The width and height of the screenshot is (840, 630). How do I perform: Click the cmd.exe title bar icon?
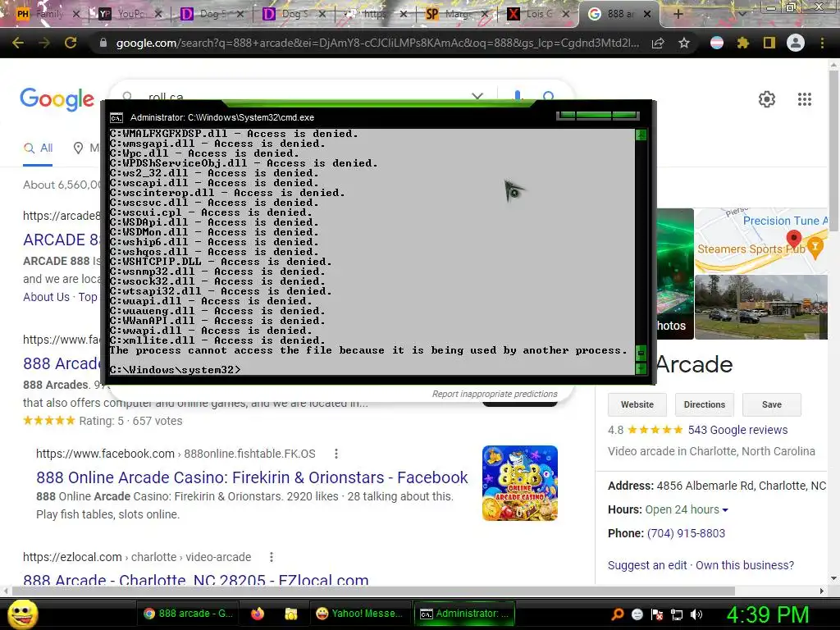(116, 118)
